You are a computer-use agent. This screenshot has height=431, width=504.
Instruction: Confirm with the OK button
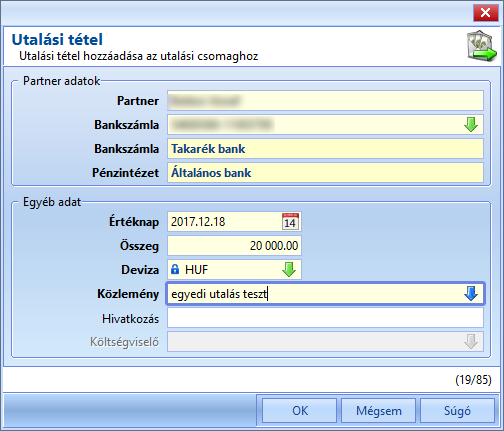pyautogui.click(x=300, y=411)
